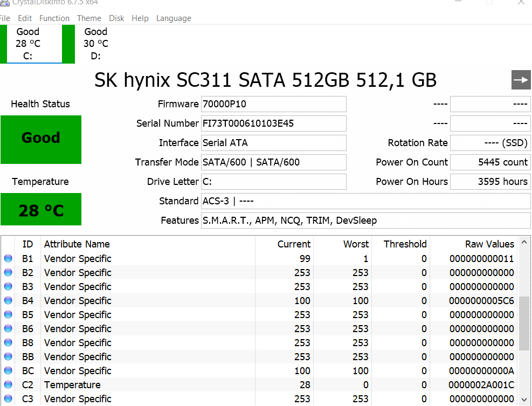Image resolution: width=532 pixels, height=406 pixels.
Task: Click the Drive Letter field
Action: [x=273, y=182]
